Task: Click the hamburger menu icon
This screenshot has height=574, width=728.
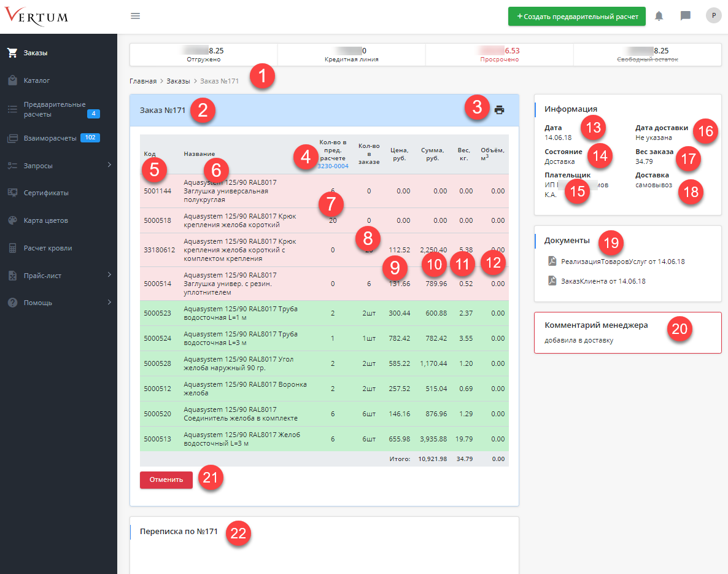Action: coord(136,16)
